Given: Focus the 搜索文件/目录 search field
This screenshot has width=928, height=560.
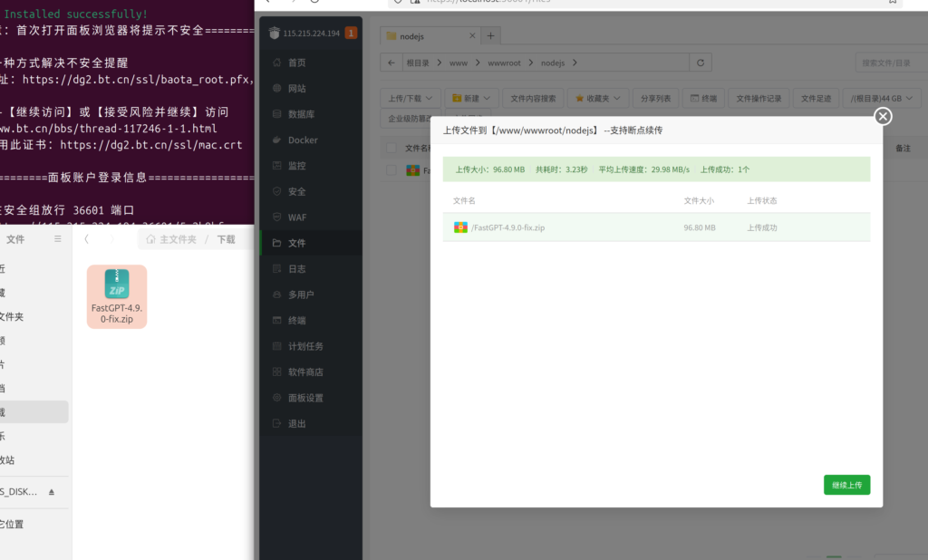Looking at the screenshot, I should point(892,63).
